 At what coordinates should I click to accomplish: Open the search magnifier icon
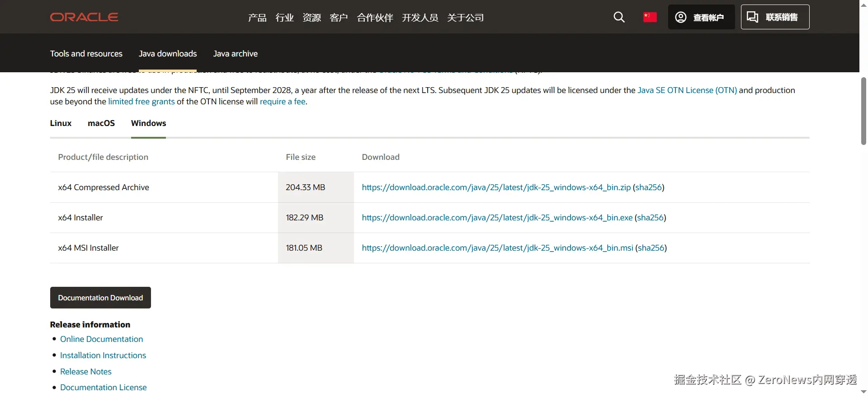click(x=619, y=17)
